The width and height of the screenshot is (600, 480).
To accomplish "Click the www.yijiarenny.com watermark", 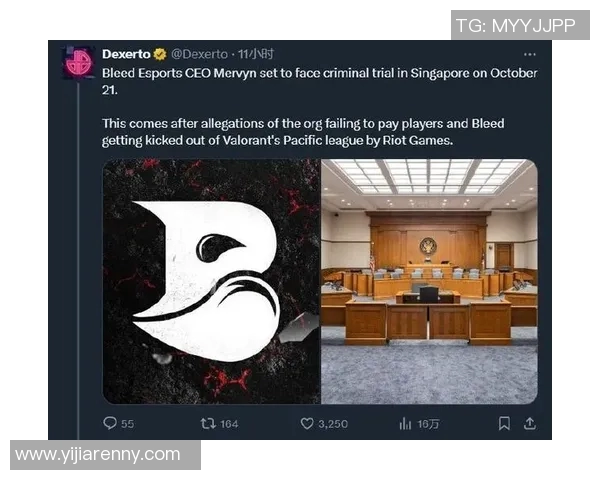I will [x=98, y=455].
